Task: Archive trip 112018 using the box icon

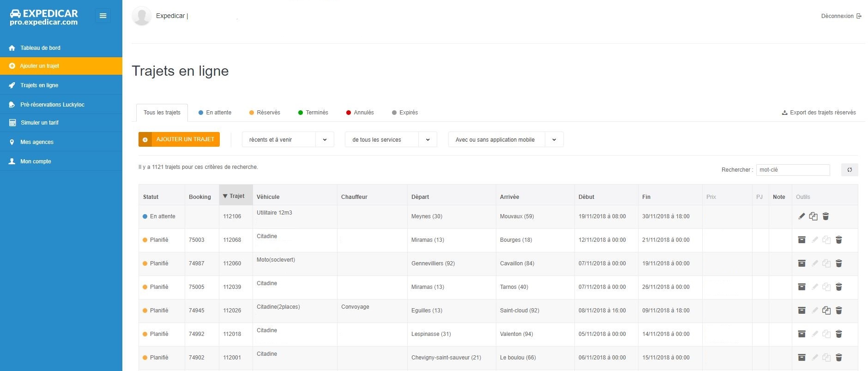Action: 802,334
